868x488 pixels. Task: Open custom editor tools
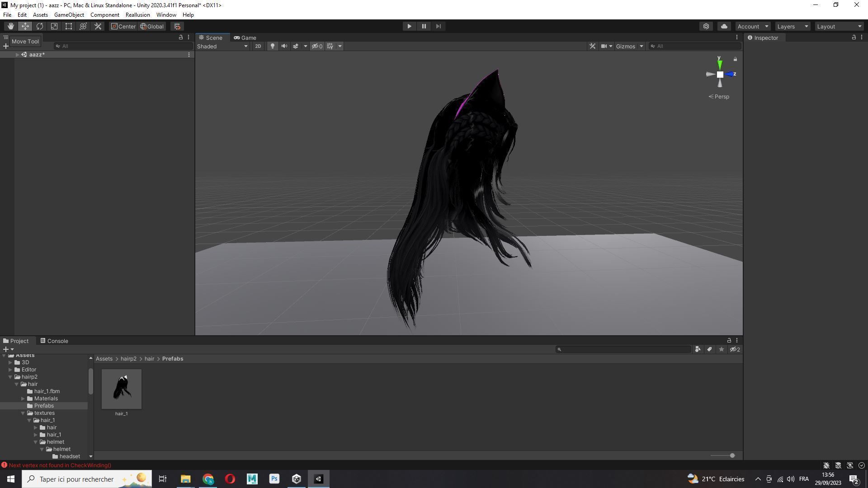tap(98, 26)
